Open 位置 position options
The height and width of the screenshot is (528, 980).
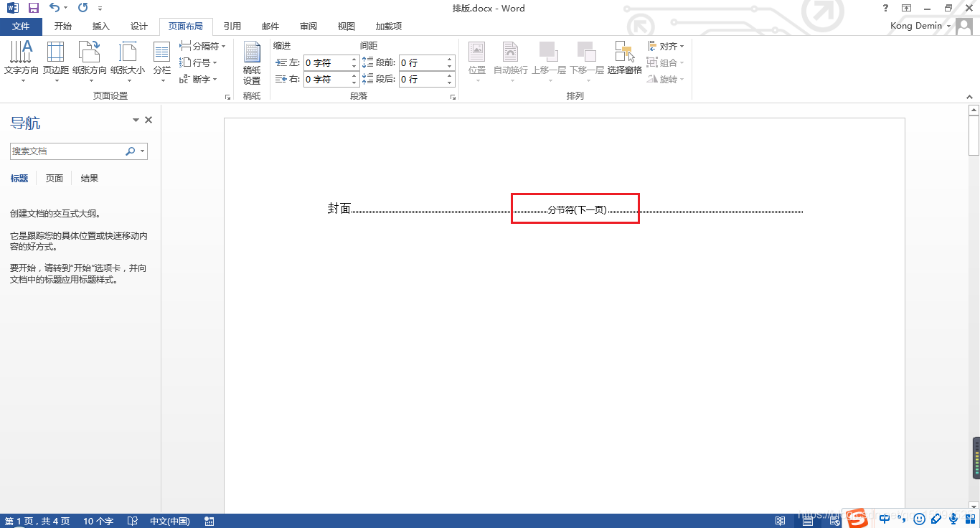coord(477,62)
